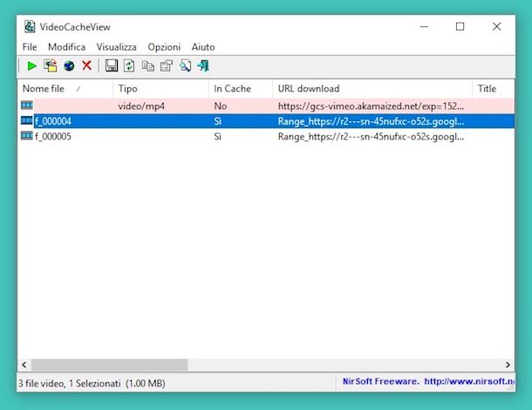The image size is (532, 410).
Task: Open Find search toolbar icon
Action: pyautogui.click(x=186, y=65)
